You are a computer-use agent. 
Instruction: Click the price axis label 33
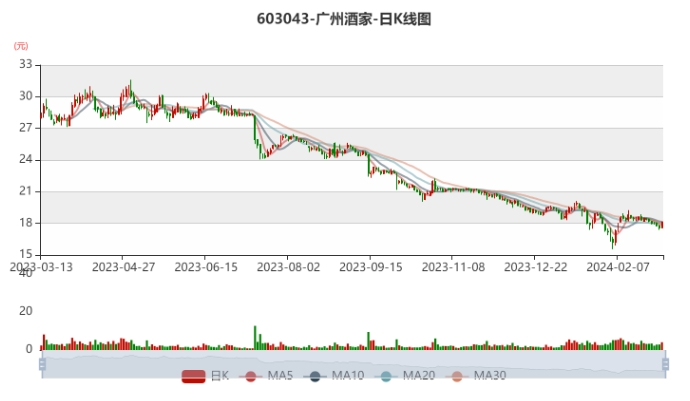tap(26, 65)
